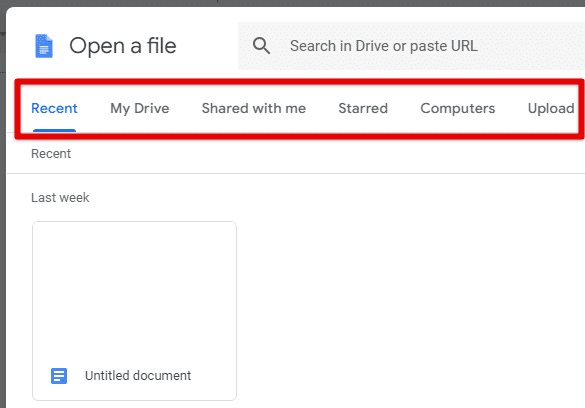Click the Last week section label

(60, 198)
